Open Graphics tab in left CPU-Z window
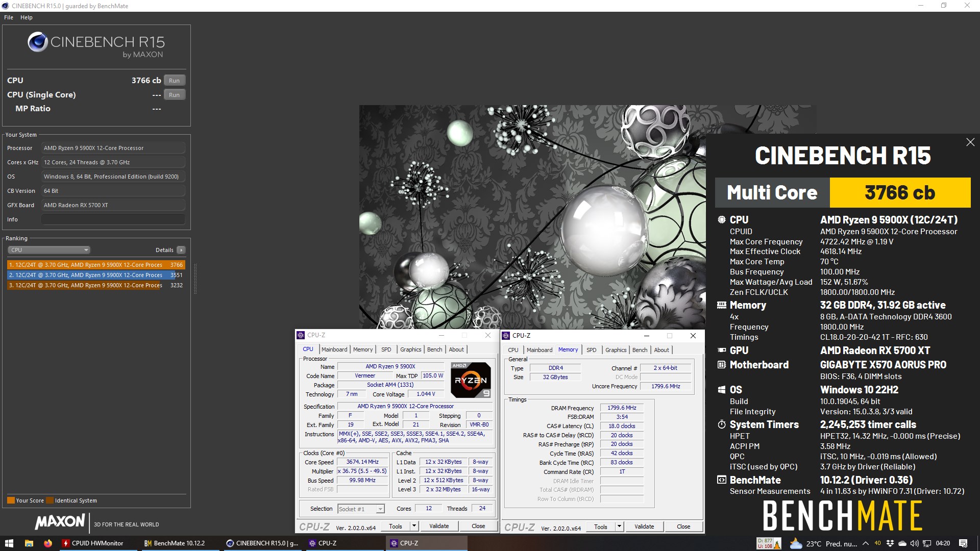The height and width of the screenshot is (551, 980). coord(411,349)
